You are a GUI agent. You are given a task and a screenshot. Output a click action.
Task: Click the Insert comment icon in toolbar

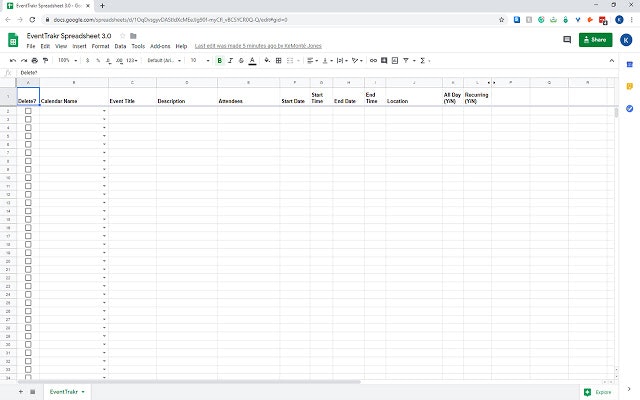point(384,60)
